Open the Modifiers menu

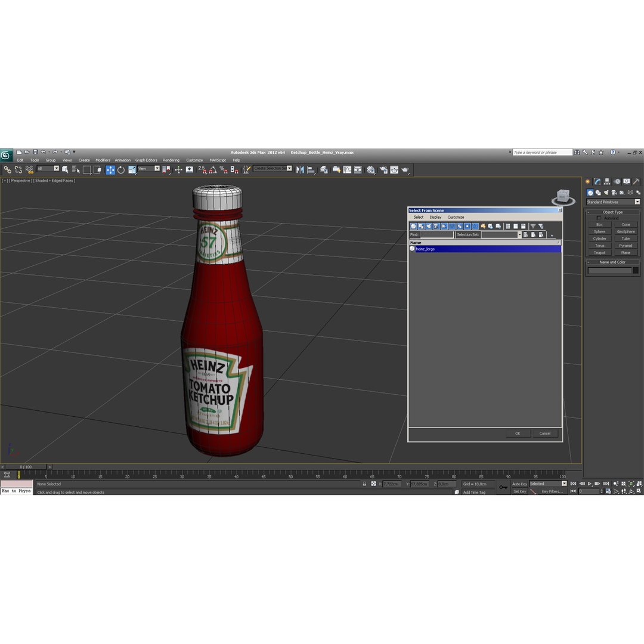coord(103,160)
